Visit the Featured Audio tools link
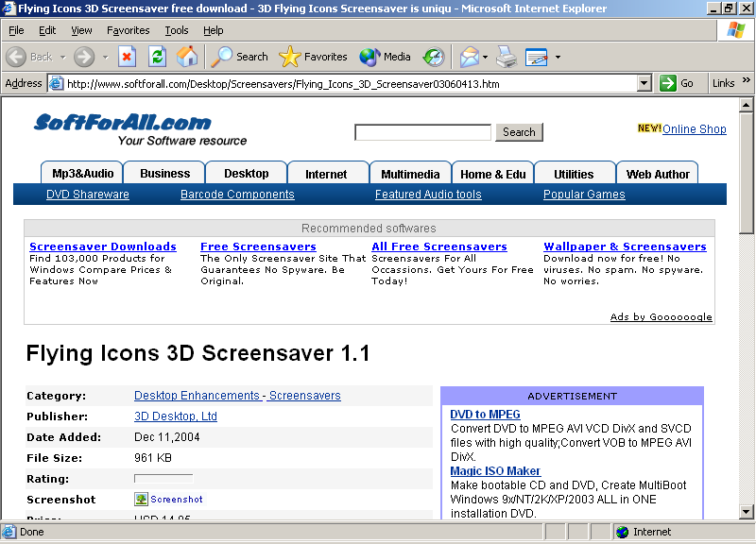 coord(428,195)
